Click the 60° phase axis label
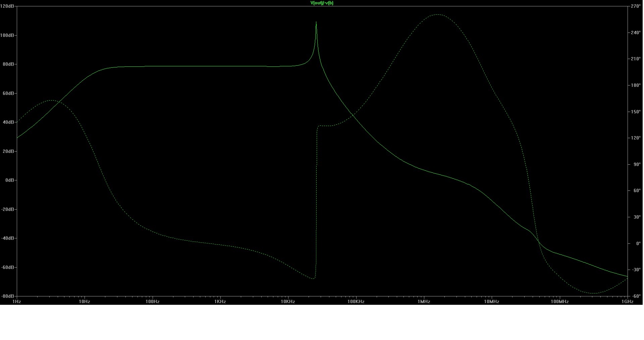Viewport: 644px width, 340px height. click(637, 191)
